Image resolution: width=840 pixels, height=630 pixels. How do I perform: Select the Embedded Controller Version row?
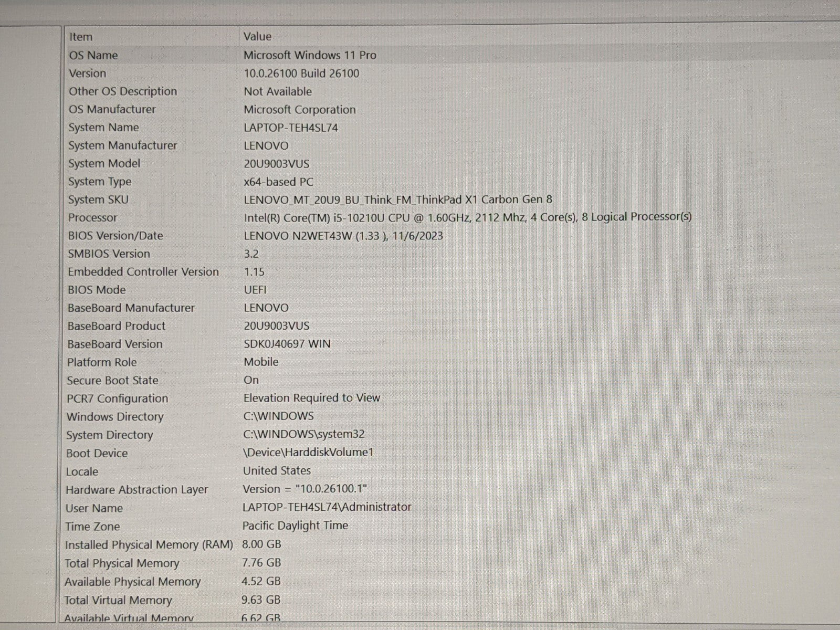pos(143,272)
